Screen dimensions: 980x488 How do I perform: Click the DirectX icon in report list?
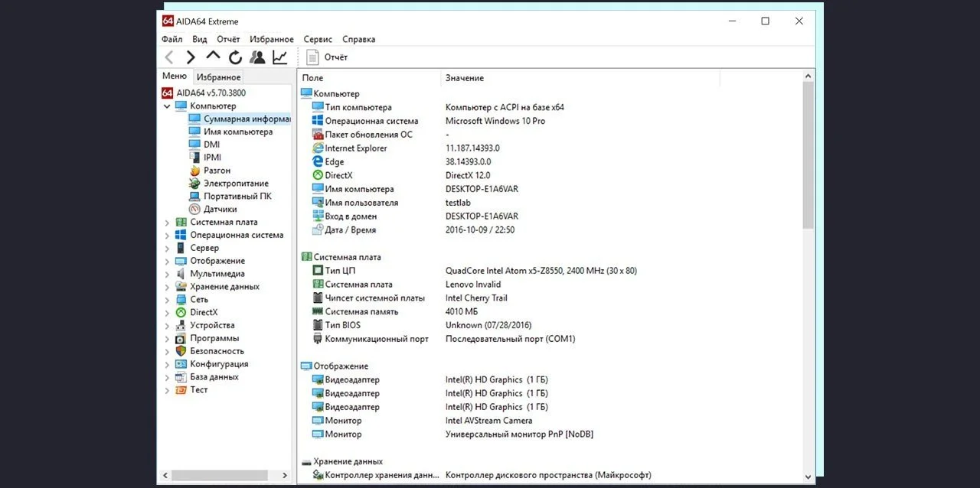pos(318,175)
